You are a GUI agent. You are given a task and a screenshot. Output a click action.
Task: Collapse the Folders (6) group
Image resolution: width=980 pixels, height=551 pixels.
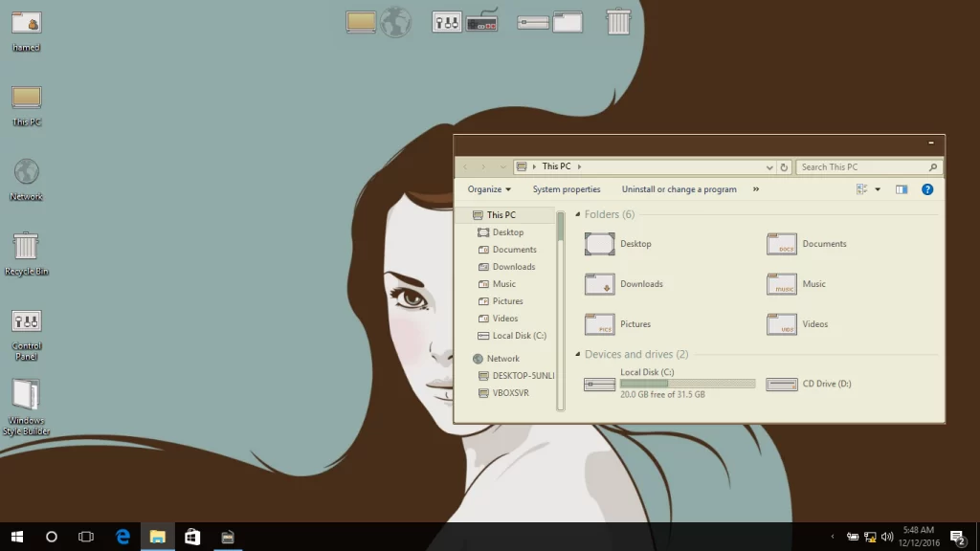pyautogui.click(x=578, y=215)
